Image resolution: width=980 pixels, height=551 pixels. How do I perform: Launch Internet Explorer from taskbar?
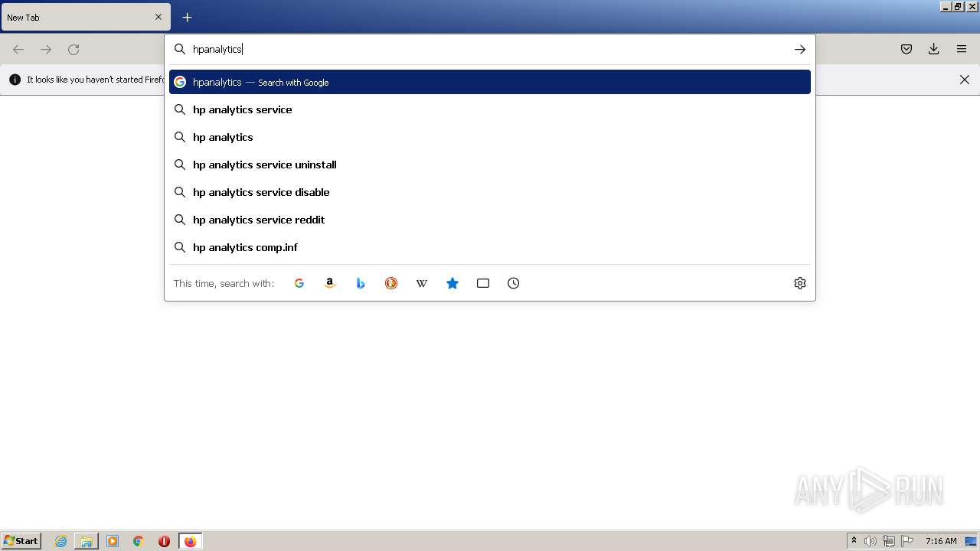click(61, 541)
